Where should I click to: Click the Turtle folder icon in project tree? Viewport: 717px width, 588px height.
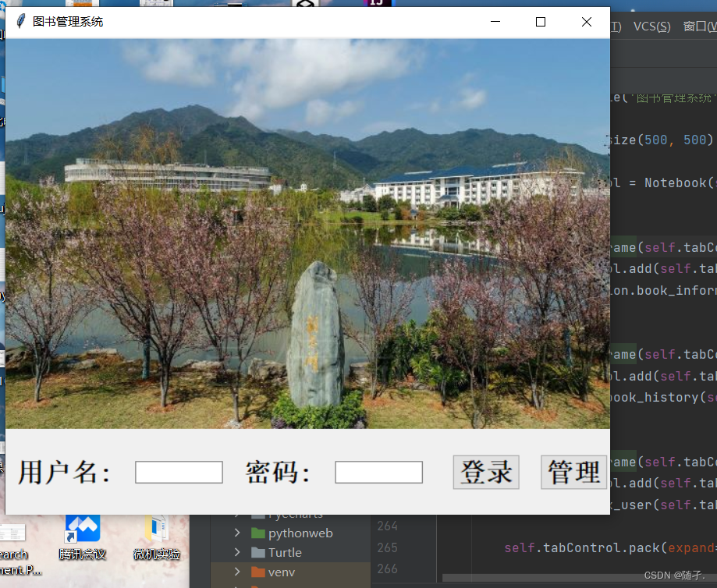coord(259,551)
